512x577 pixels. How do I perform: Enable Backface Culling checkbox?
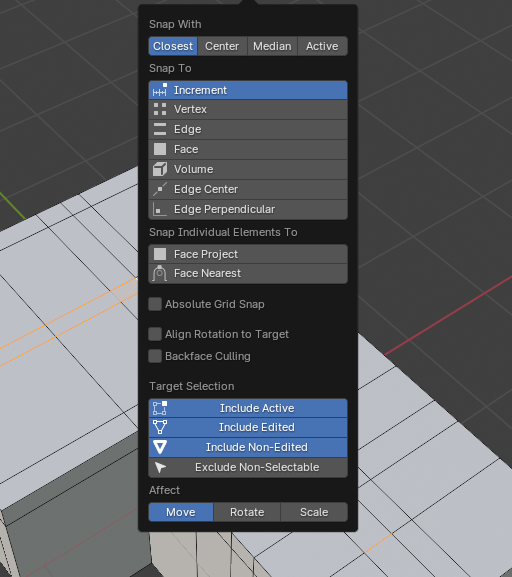coord(155,356)
